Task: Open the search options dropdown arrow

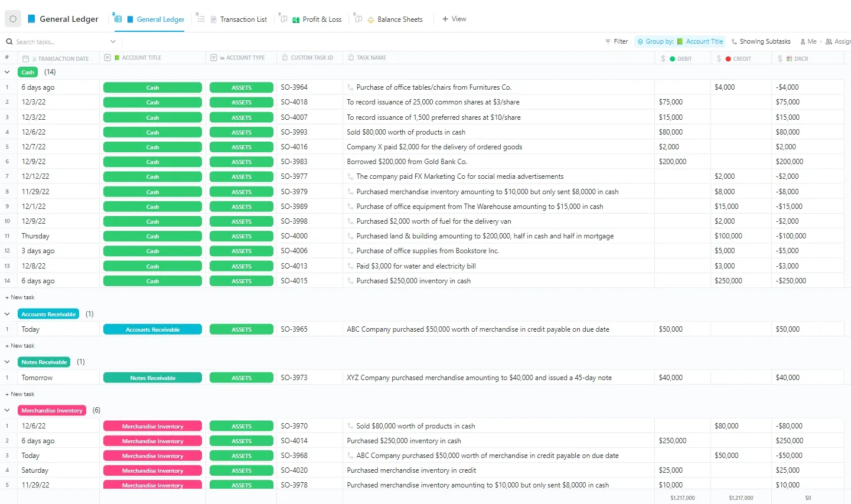Action: [113, 41]
